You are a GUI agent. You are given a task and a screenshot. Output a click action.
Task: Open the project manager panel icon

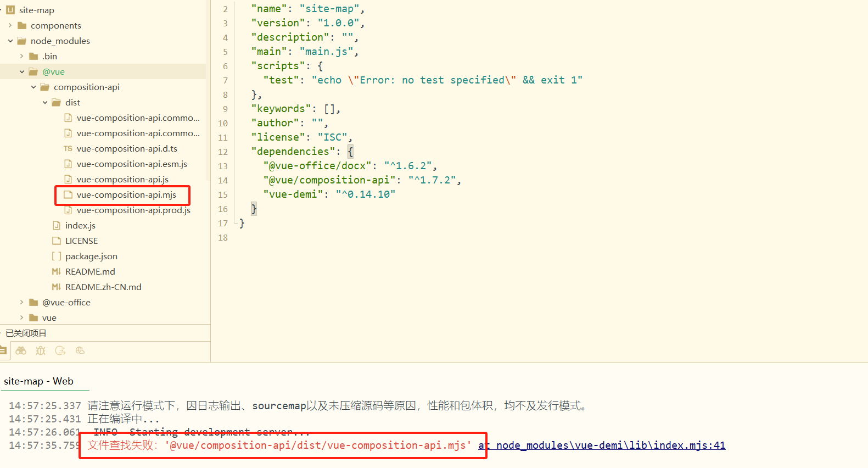3,350
